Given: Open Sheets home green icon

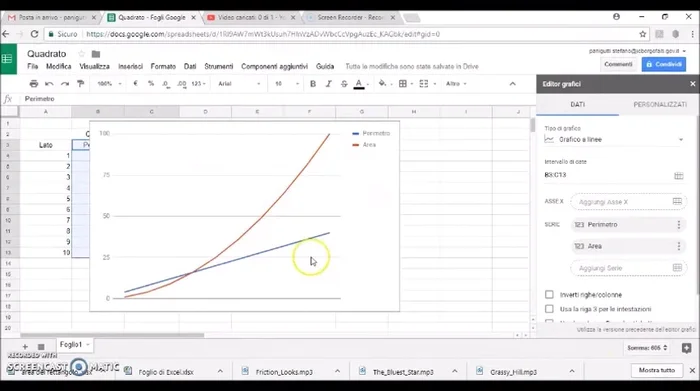Looking at the screenshot, I should coord(8,58).
